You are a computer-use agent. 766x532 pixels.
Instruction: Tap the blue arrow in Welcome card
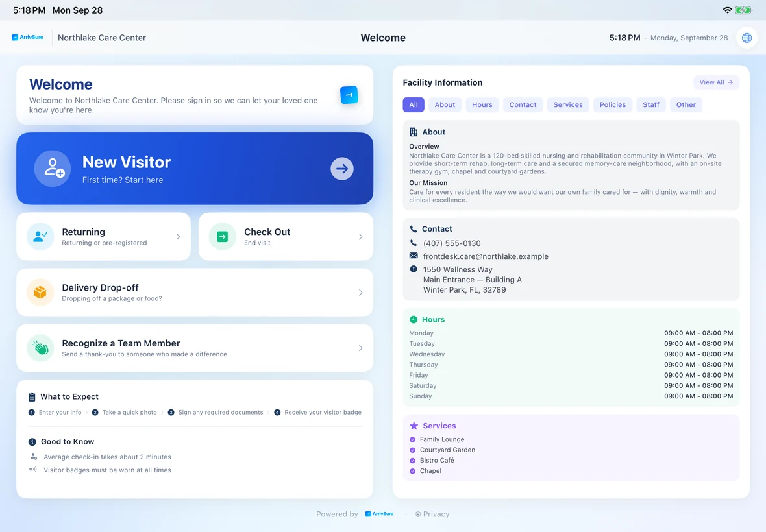pos(349,95)
